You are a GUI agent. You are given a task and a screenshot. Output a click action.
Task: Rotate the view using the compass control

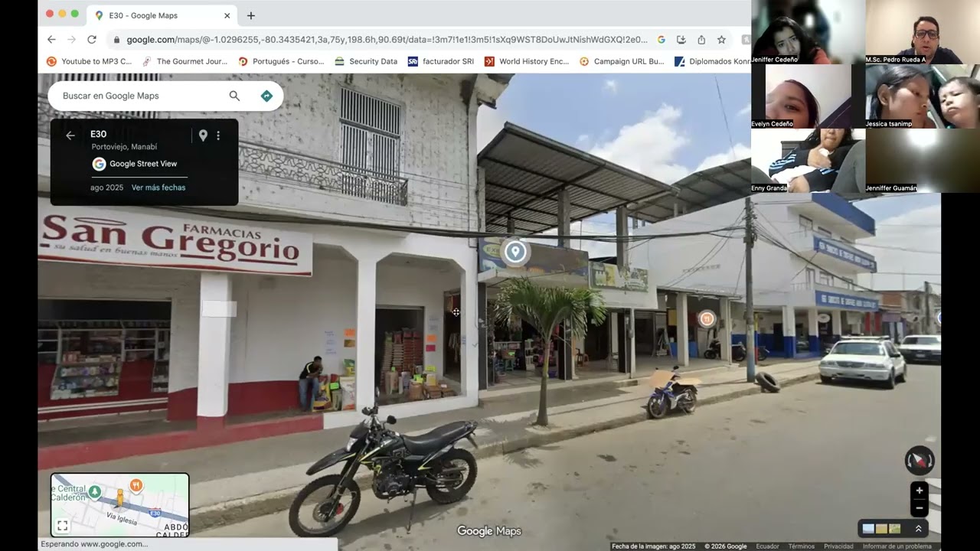[x=920, y=461]
